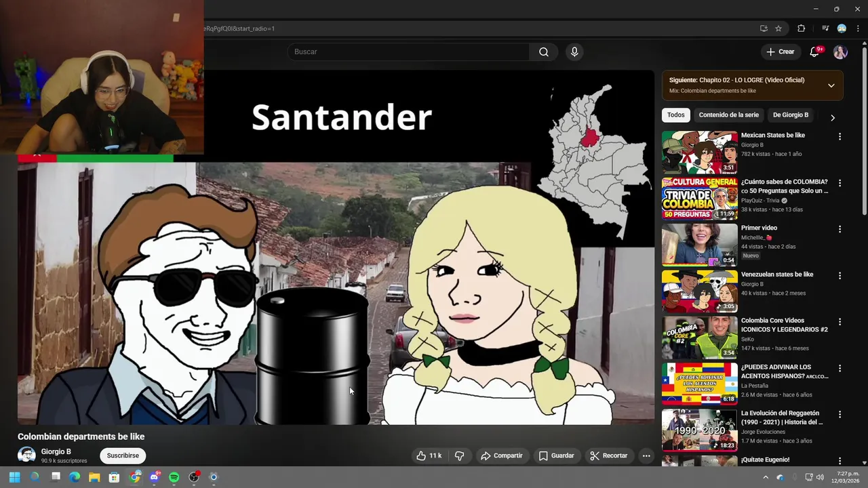Select Contenido de la serie chip
Screen dimensions: 868x488
728,115
